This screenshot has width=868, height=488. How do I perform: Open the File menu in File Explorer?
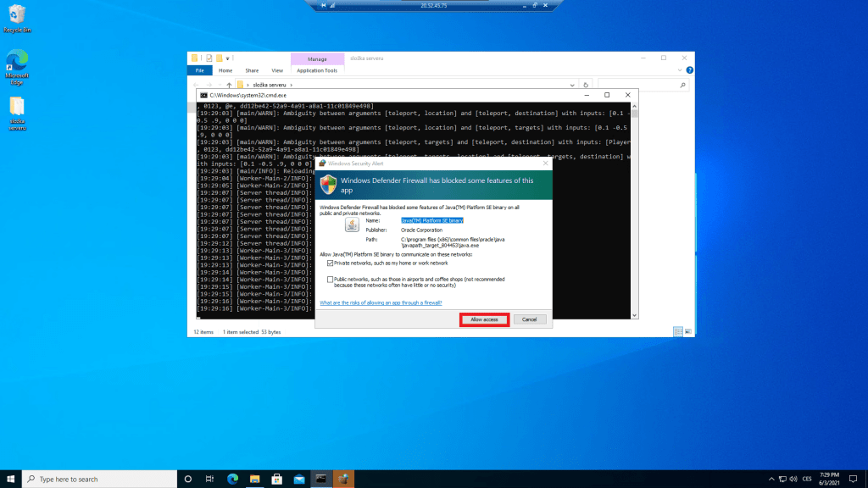coord(199,70)
